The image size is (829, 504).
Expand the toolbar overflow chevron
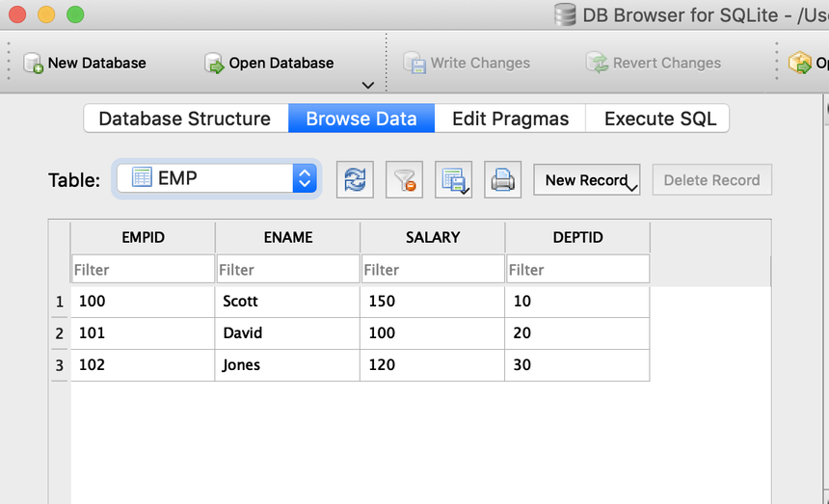tap(368, 85)
